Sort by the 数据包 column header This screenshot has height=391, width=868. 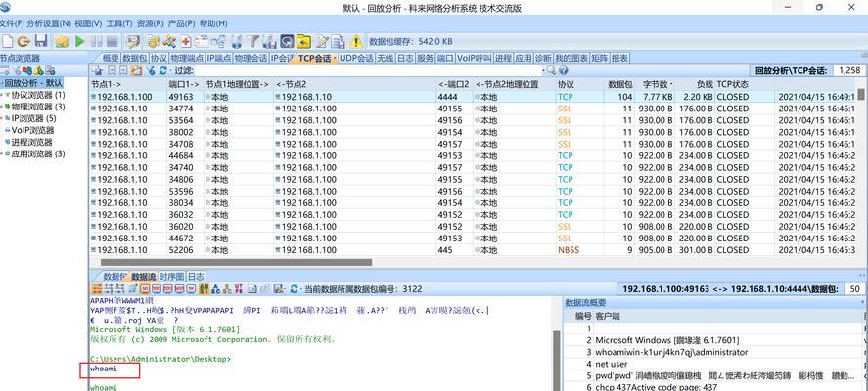click(619, 85)
